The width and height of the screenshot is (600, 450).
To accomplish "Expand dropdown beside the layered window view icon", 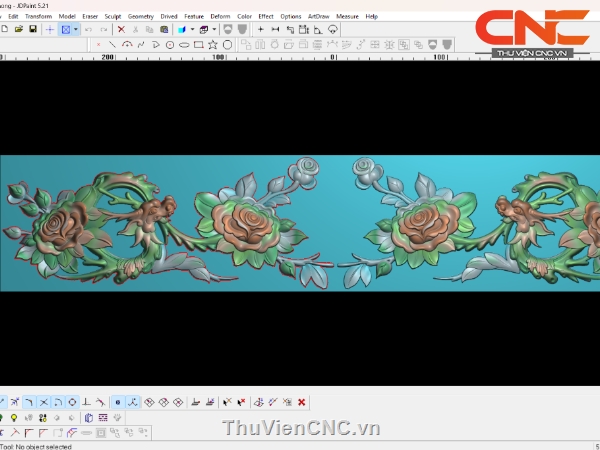I will click(x=215, y=30).
